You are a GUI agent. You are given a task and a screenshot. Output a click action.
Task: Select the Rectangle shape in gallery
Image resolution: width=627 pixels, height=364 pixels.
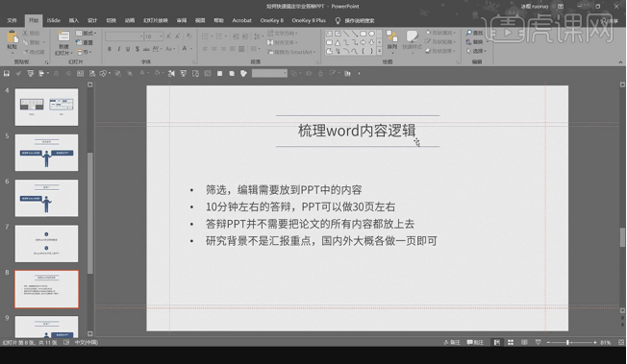(364, 34)
